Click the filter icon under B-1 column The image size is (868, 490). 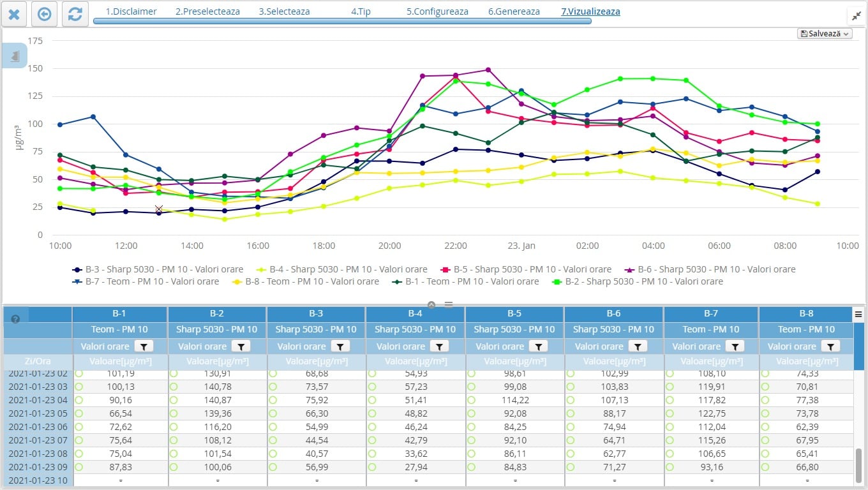(142, 346)
